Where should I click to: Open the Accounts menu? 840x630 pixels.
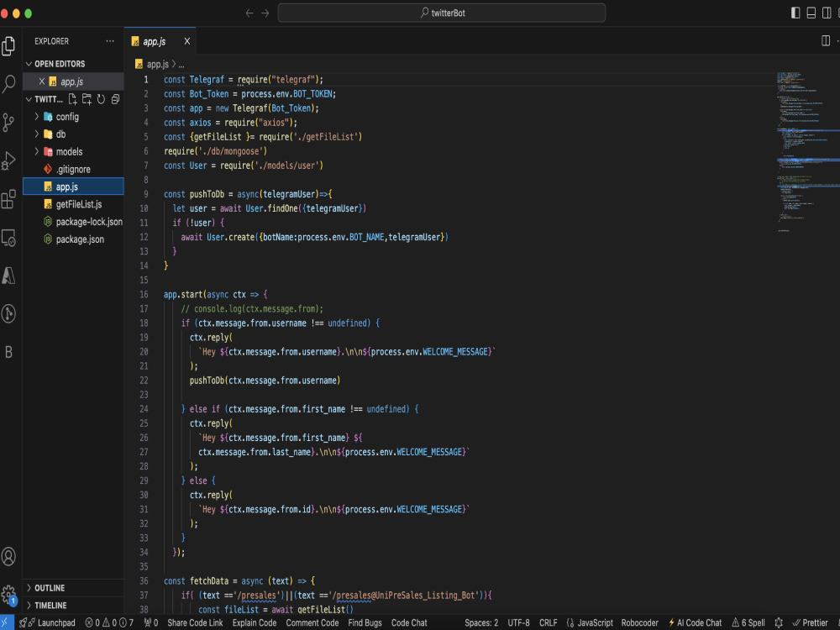(x=8, y=556)
